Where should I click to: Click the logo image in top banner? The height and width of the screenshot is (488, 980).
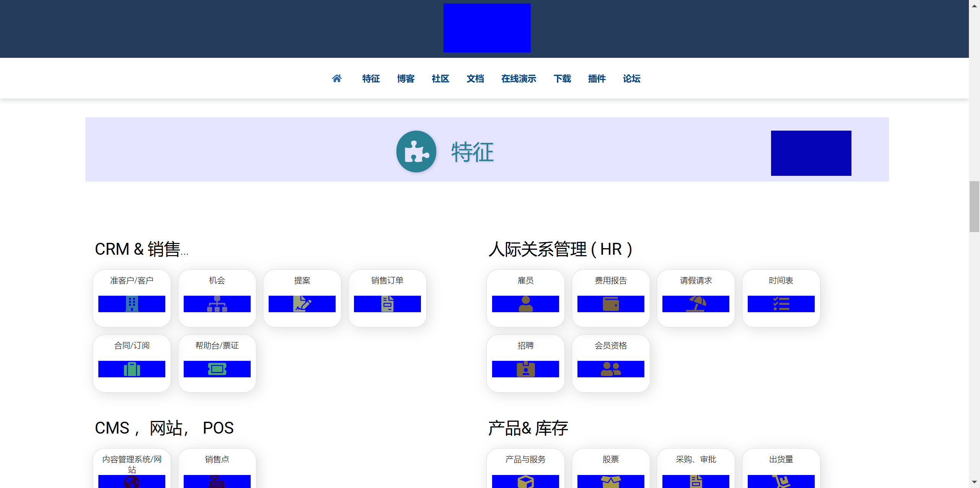487,28
